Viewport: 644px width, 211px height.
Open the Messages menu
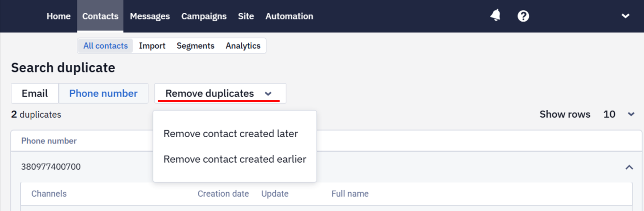click(150, 16)
